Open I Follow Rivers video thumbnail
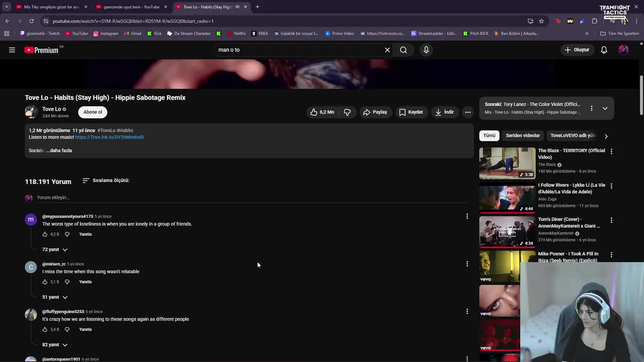The image size is (644, 362). pos(507,198)
